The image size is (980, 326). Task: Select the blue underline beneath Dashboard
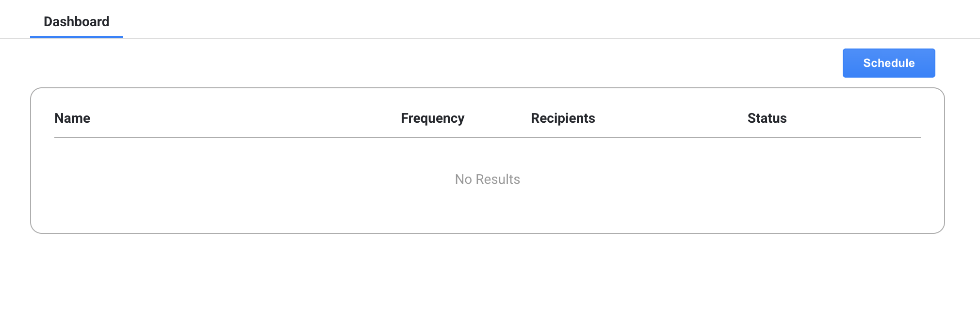(76, 36)
